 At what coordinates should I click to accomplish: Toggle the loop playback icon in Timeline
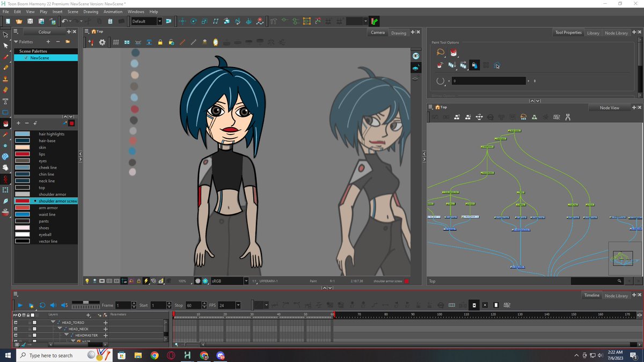coord(43,305)
